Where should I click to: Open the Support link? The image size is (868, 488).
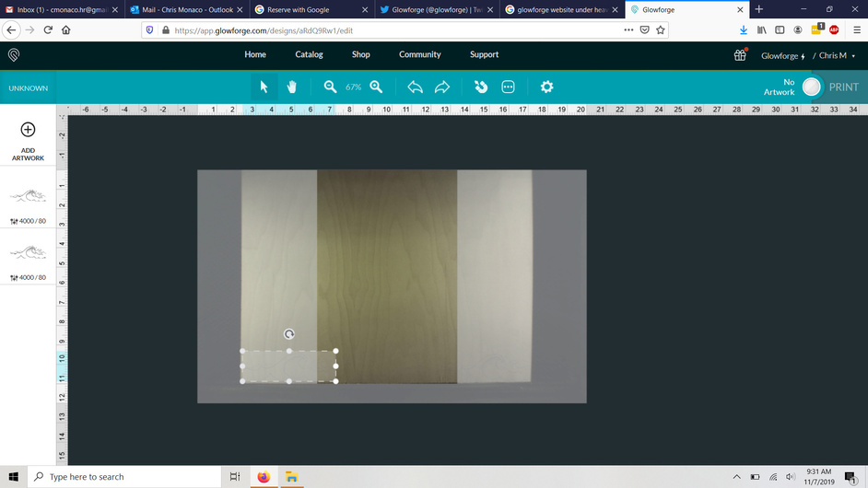(x=484, y=54)
